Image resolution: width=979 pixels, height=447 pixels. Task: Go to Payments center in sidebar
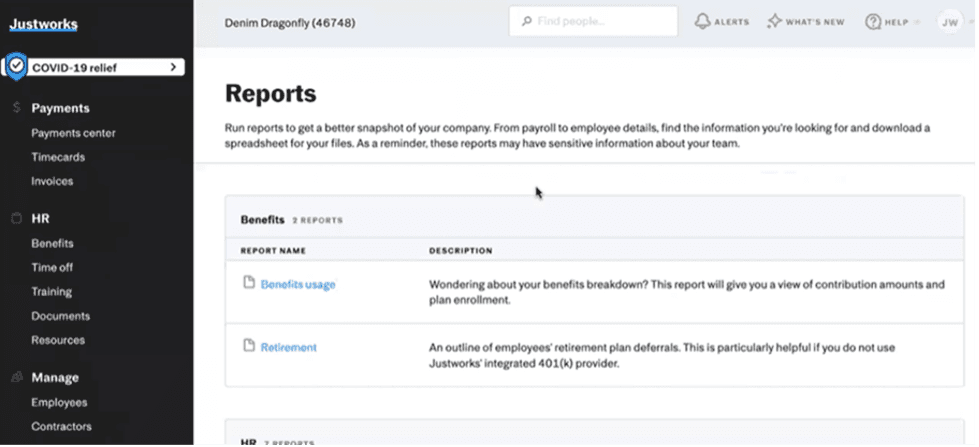[73, 133]
